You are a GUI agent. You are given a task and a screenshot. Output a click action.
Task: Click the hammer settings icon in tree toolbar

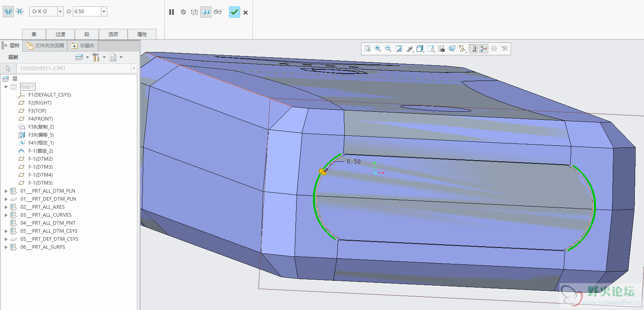coord(96,57)
